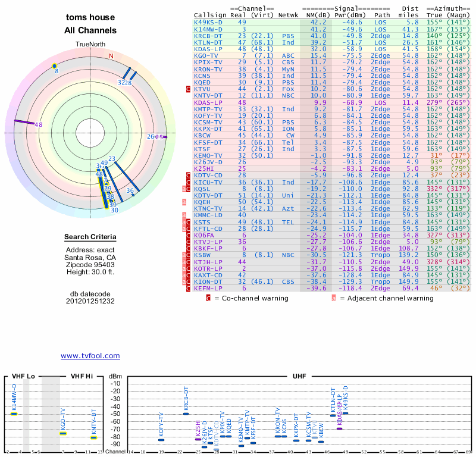476x457 pixels.
Task: Click the K49KS-D callsign in the table
Action: click(208, 22)
